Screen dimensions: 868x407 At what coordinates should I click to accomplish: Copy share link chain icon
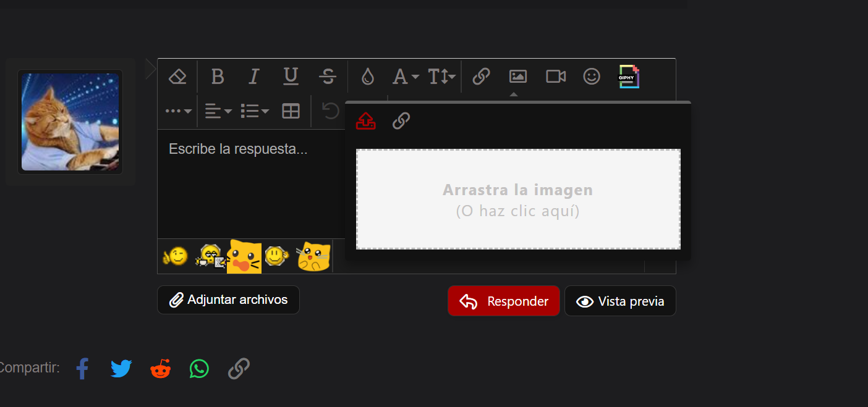coord(239,369)
